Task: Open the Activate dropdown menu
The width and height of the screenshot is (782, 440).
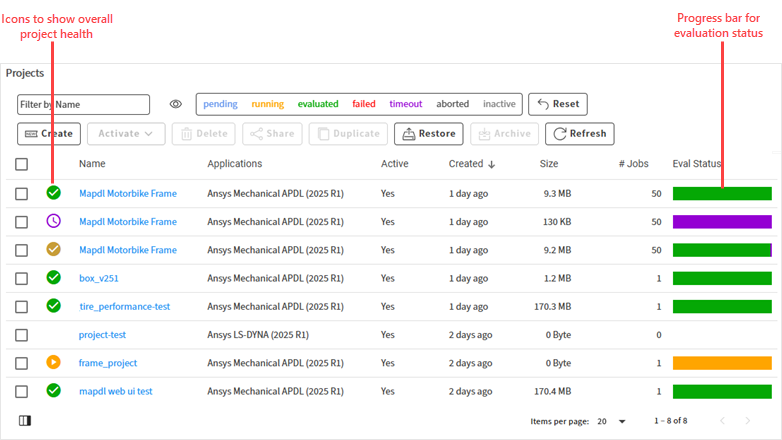Action: pos(126,134)
